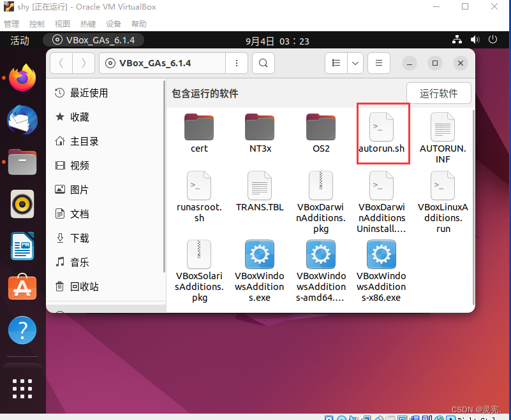Minimize the Files window

pos(410,63)
